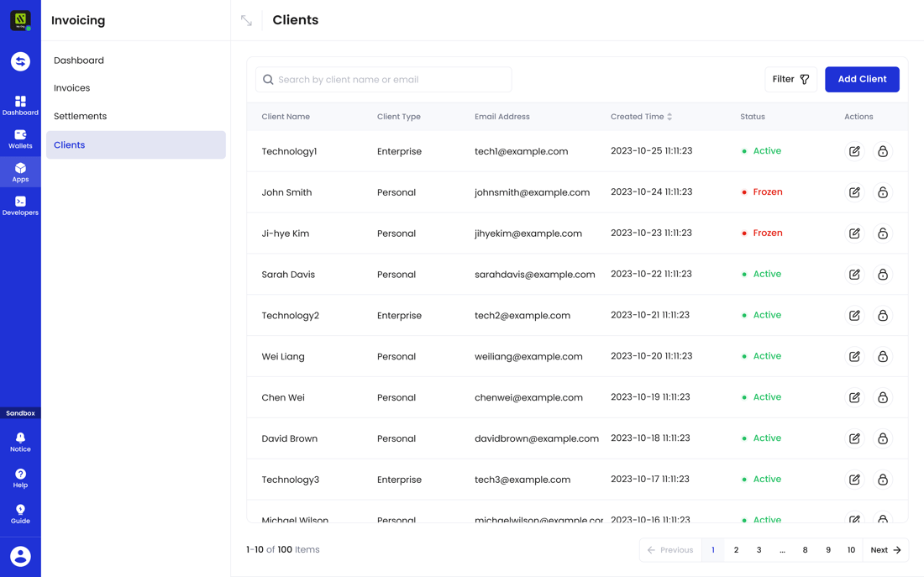Viewport: 924px width, 577px height.
Task: Unlock the John Smith client
Action: pyautogui.click(x=883, y=192)
